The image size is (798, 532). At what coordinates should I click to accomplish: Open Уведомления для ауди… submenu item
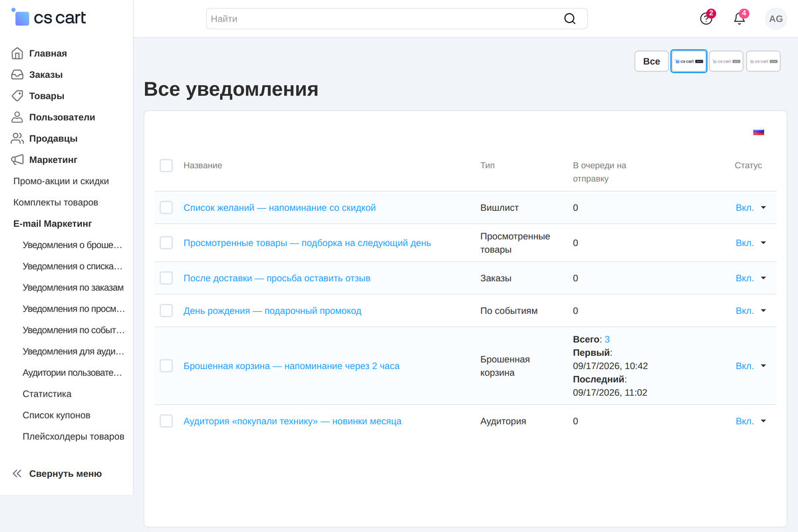tap(73, 351)
